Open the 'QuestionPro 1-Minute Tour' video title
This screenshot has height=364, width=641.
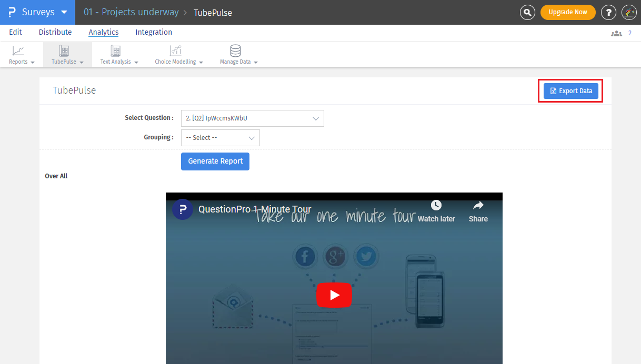[255, 209]
